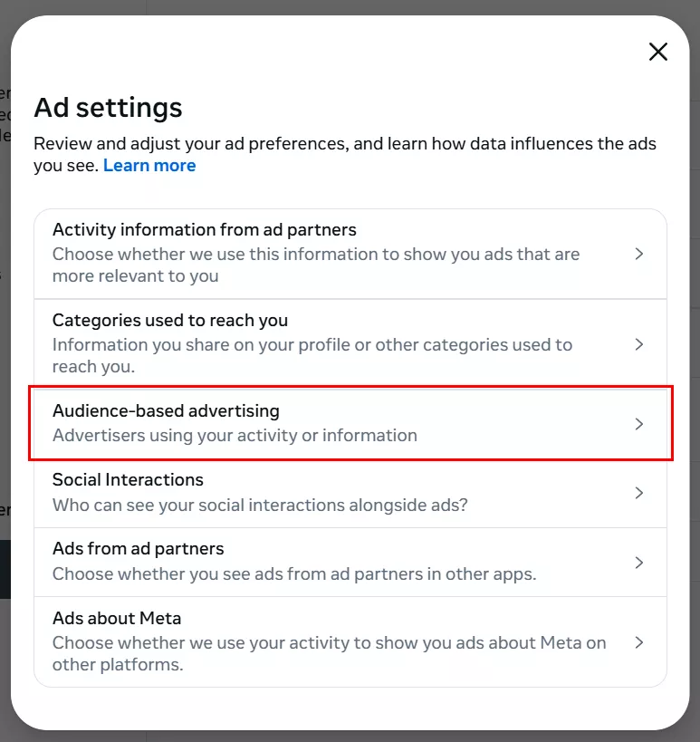700x742 pixels.
Task: Click arrow beside Ads from ad partners
Action: coord(639,562)
